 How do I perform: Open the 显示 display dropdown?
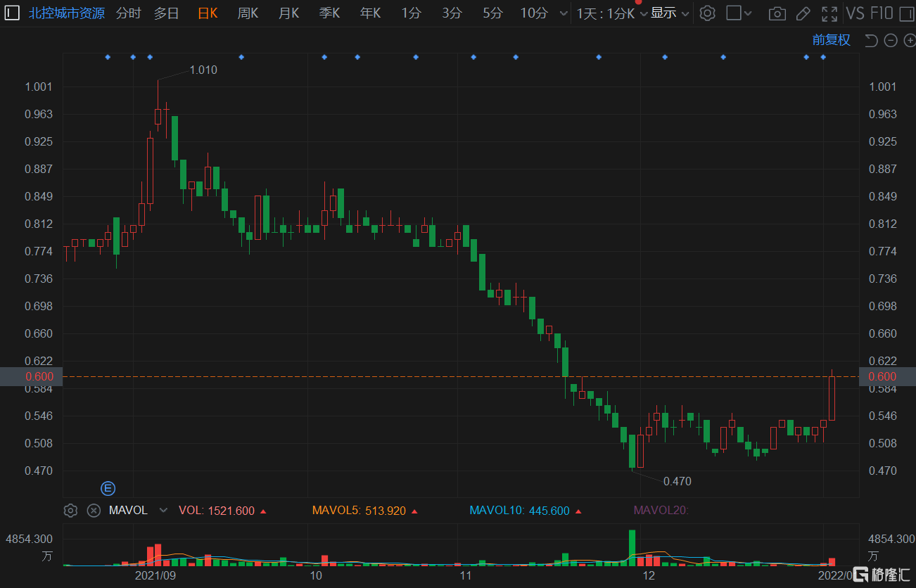(x=670, y=13)
